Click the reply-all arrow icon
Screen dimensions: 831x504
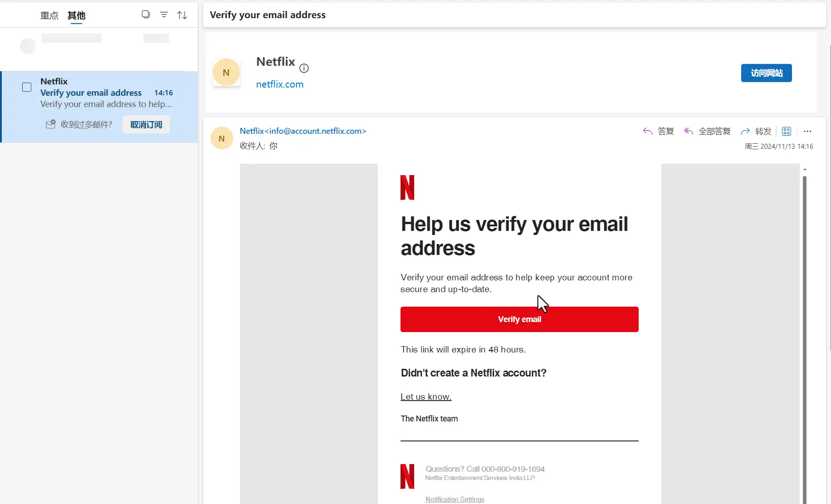[x=688, y=131]
